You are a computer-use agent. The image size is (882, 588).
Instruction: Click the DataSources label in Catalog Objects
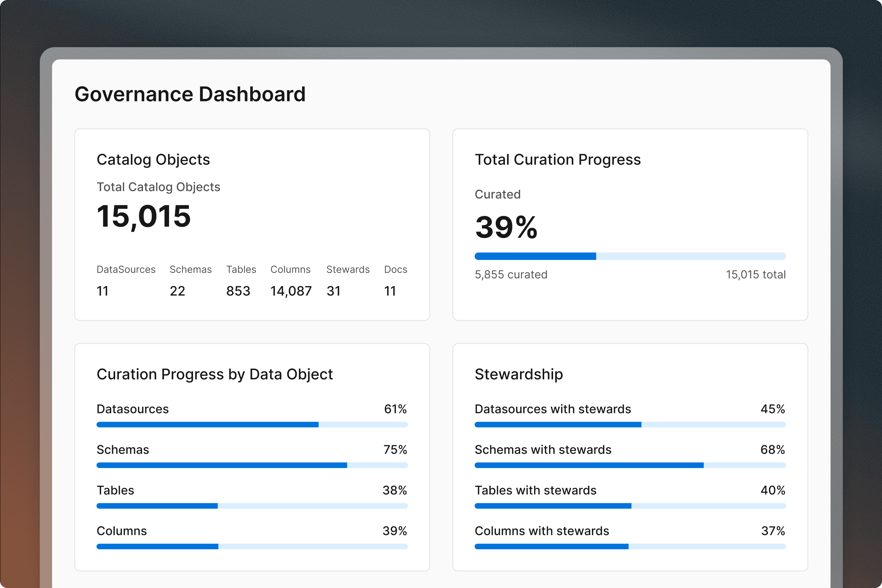(x=126, y=269)
